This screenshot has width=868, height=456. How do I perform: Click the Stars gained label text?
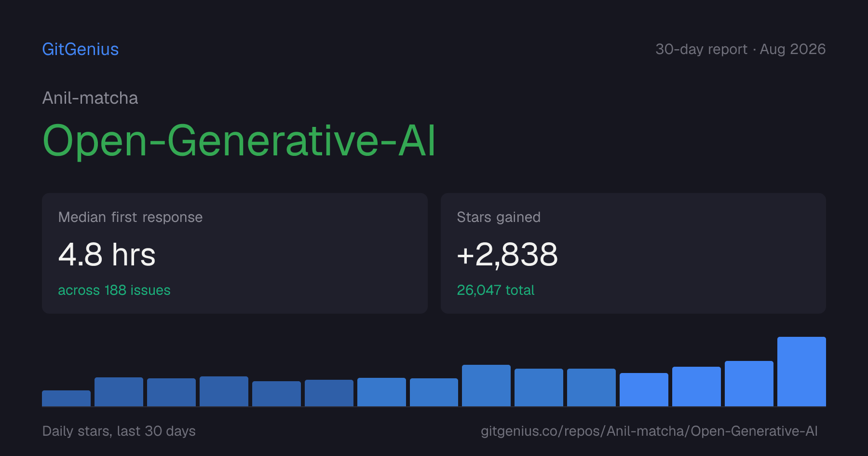coord(499,217)
